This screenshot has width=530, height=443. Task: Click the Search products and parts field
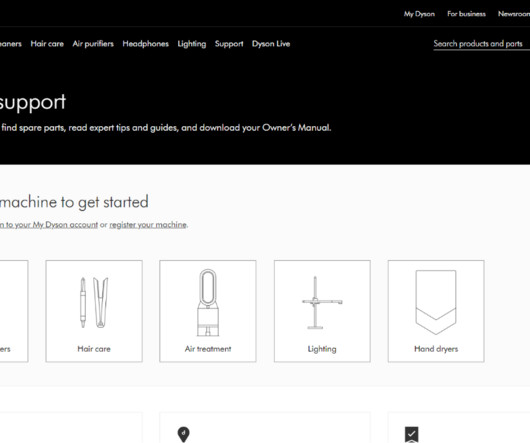pyautogui.click(x=482, y=44)
